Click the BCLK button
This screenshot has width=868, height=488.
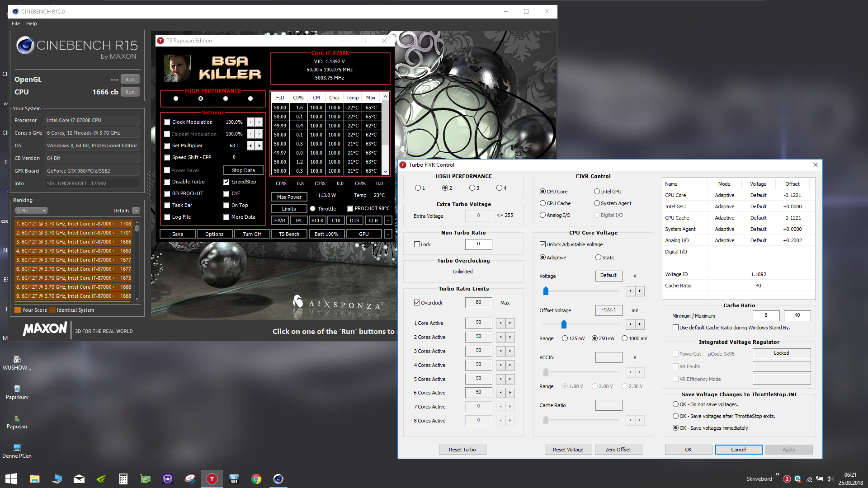tap(317, 221)
